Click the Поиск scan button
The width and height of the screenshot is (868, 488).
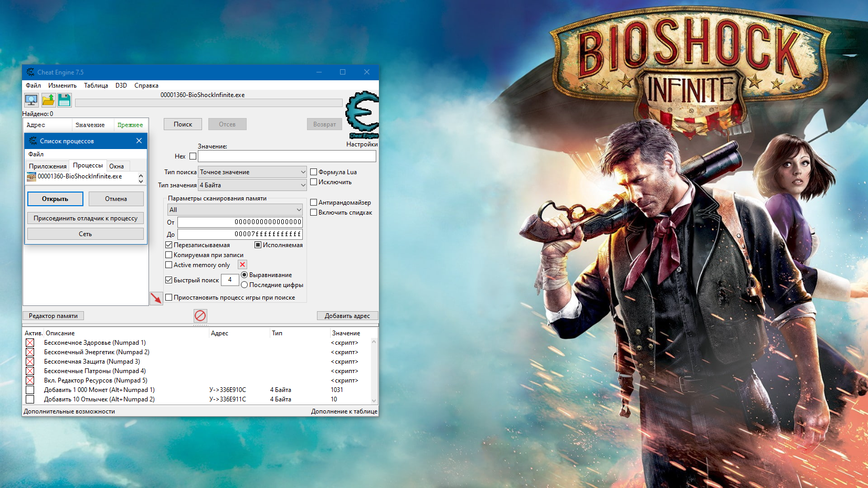(183, 124)
